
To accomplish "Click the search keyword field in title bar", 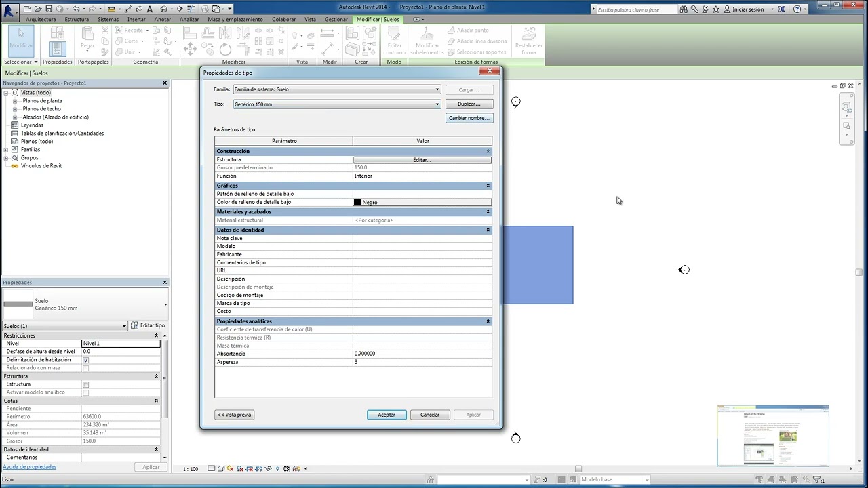I will click(x=636, y=9).
